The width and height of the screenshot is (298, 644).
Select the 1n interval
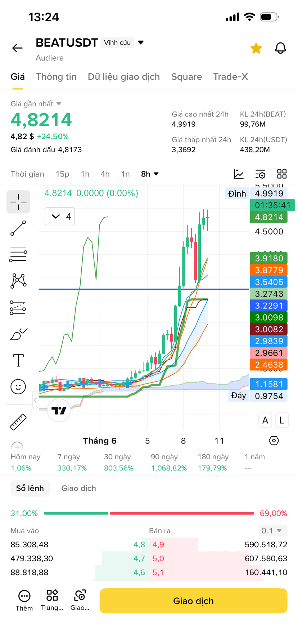click(x=125, y=174)
